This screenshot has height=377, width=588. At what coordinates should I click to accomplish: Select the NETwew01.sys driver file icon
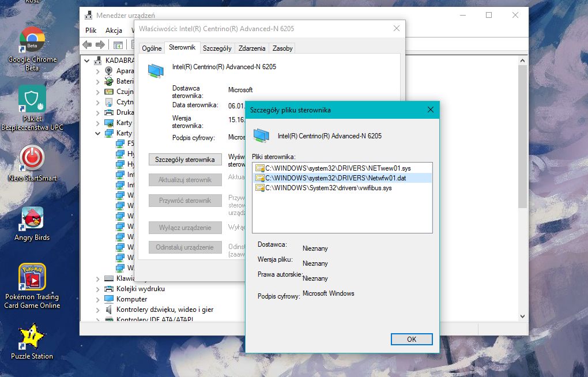point(259,168)
